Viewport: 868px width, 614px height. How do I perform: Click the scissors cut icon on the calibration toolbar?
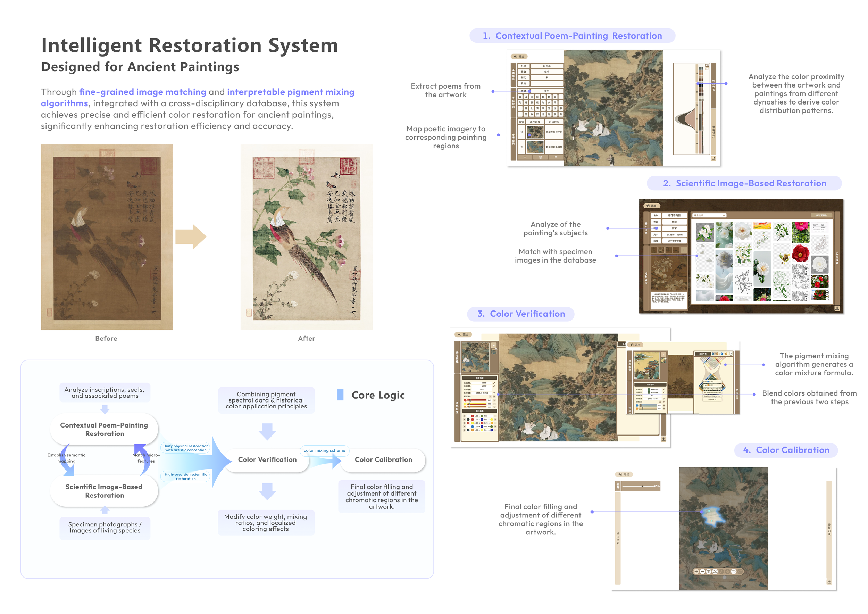pos(715,572)
